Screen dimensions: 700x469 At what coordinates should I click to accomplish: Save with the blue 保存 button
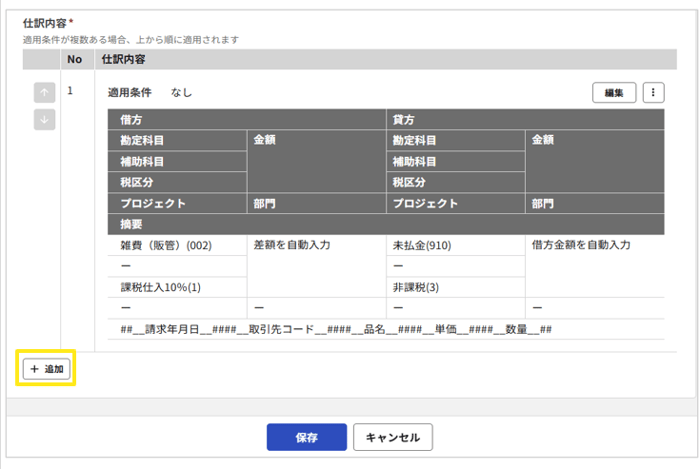pos(306,438)
